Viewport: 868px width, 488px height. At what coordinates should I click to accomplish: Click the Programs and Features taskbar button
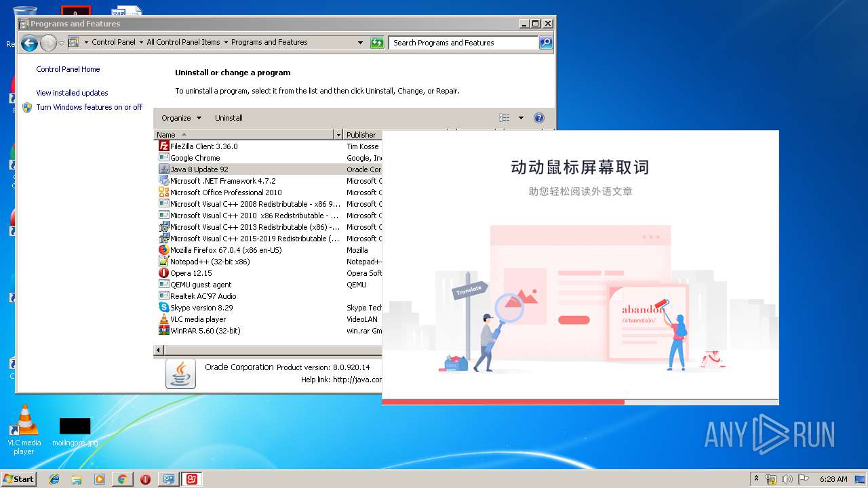point(169,479)
